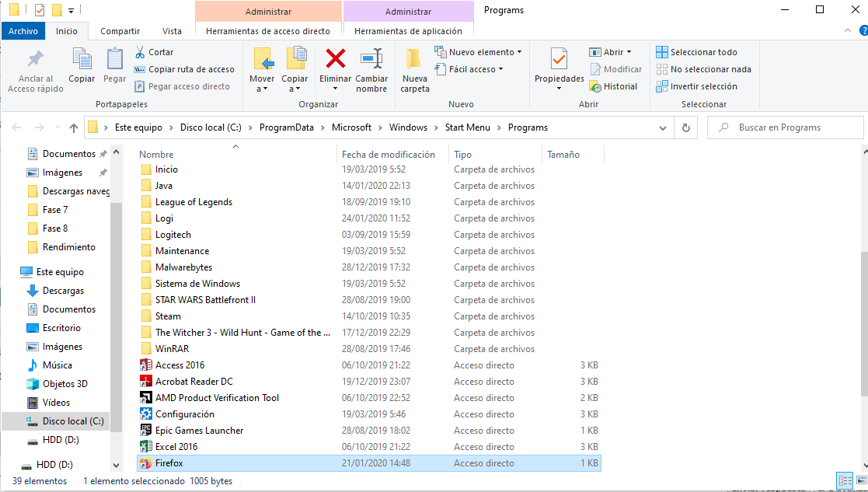Switch to large icons view in status bar
868x492 pixels.
(x=861, y=481)
